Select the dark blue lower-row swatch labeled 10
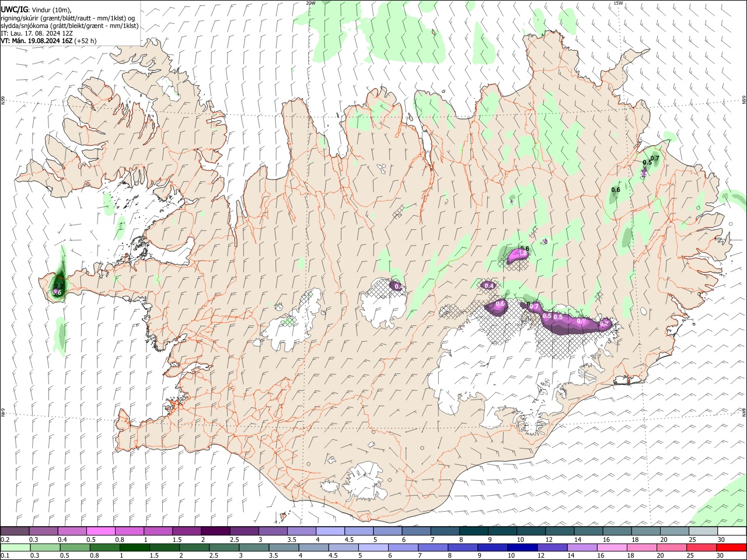This screenshot has height=560, width=747. click(x=522, y=548)
